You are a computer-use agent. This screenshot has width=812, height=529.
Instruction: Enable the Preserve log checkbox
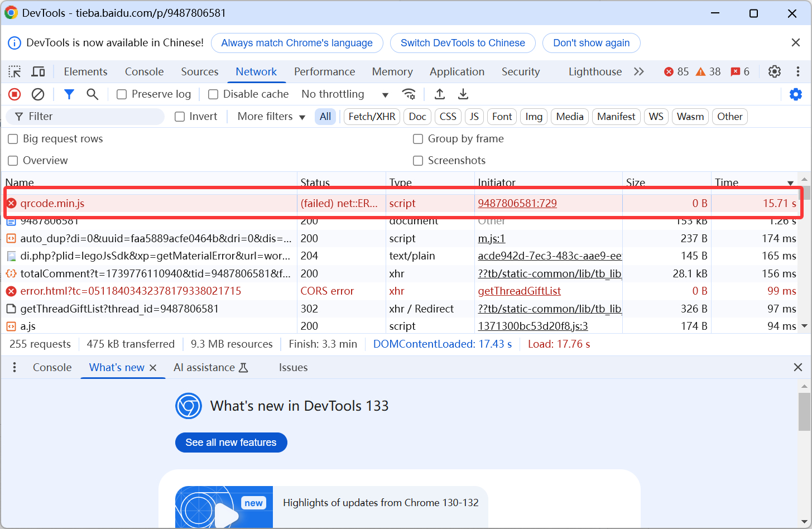point(122,94)
